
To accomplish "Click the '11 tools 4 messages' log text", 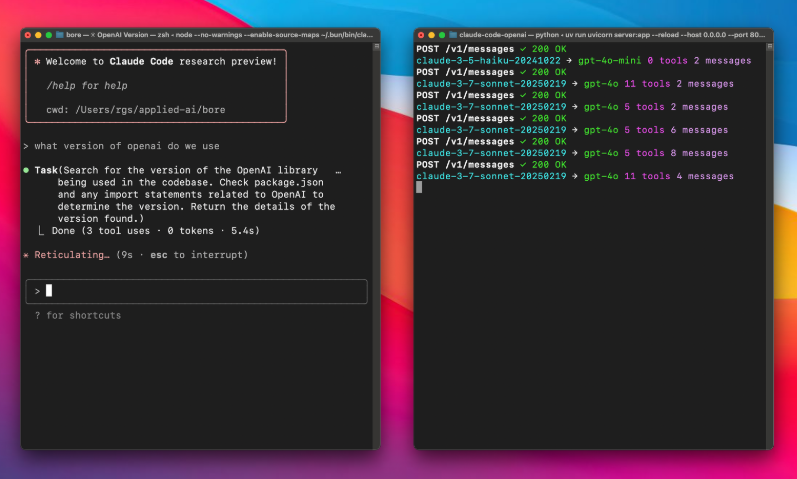I will click(x=679, y=176).
